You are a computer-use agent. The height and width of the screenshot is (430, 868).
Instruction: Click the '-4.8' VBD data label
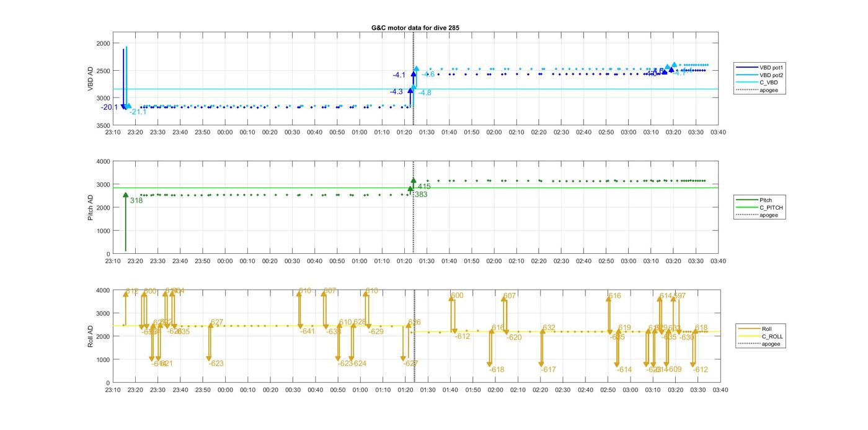tap(425, 92)
